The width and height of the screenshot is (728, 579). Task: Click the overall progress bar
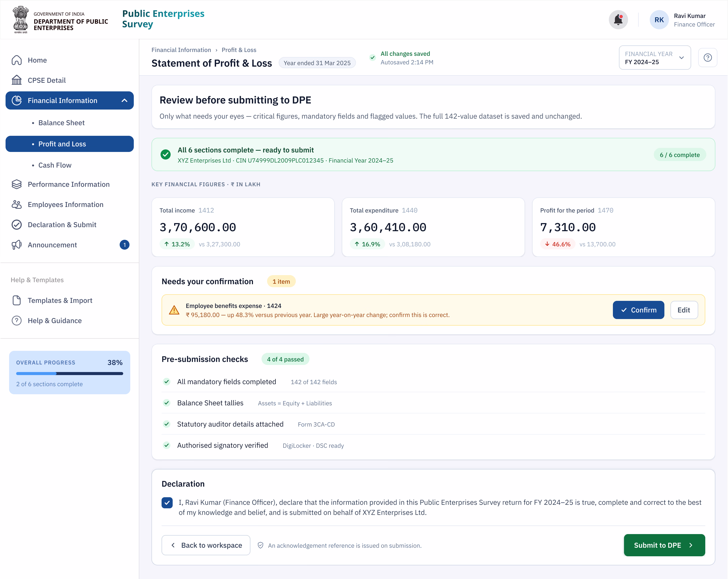pyautogui.click(x=70, y=373)
